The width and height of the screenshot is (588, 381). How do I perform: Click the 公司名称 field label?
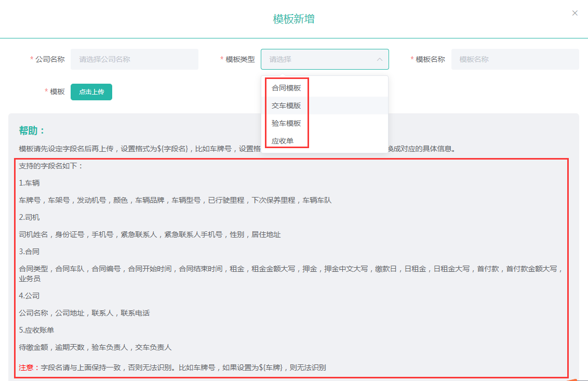click(x=50, y=59)
